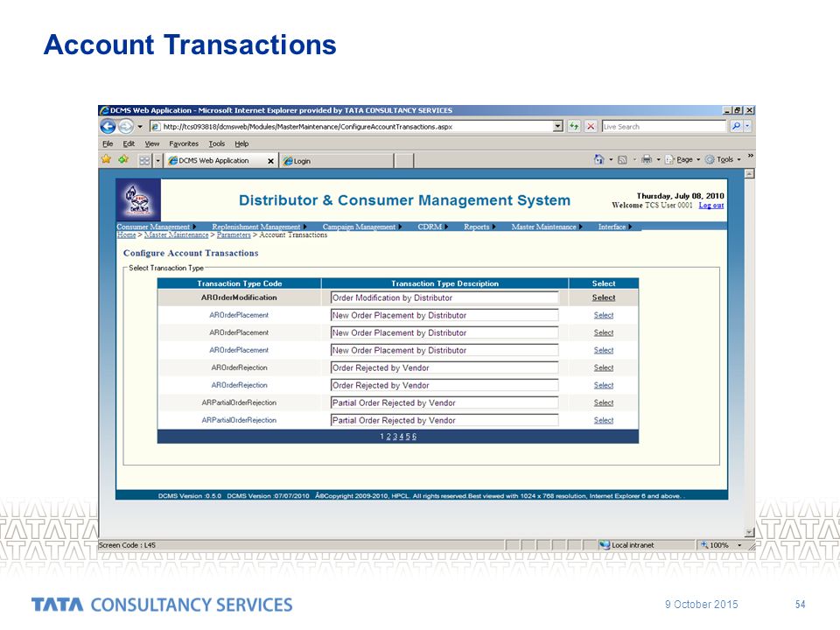
Task: Click the Master Maintenance breadcrumb link
Action: coord(176,235)
